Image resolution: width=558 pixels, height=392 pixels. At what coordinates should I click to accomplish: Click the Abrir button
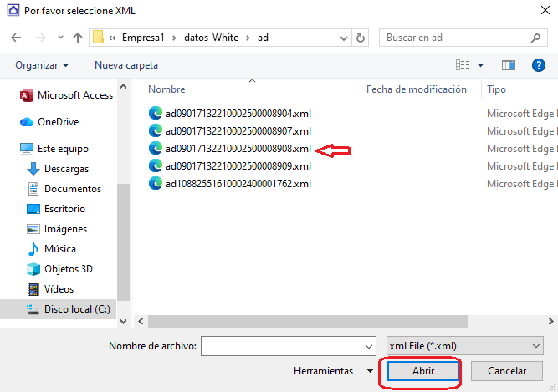[422, 370]
